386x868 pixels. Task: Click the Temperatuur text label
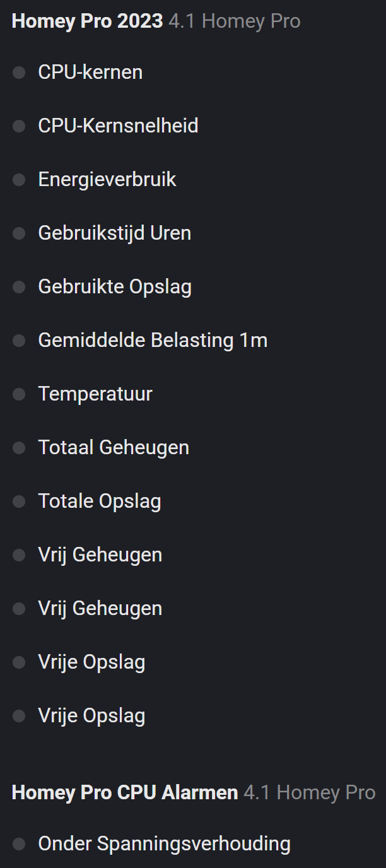pos(95,394)
